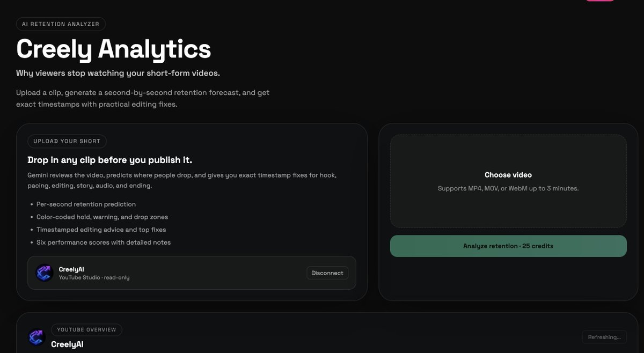
Task: Click 'Why viewers stop watching' subtitle
Action: [x=118, y=73]
